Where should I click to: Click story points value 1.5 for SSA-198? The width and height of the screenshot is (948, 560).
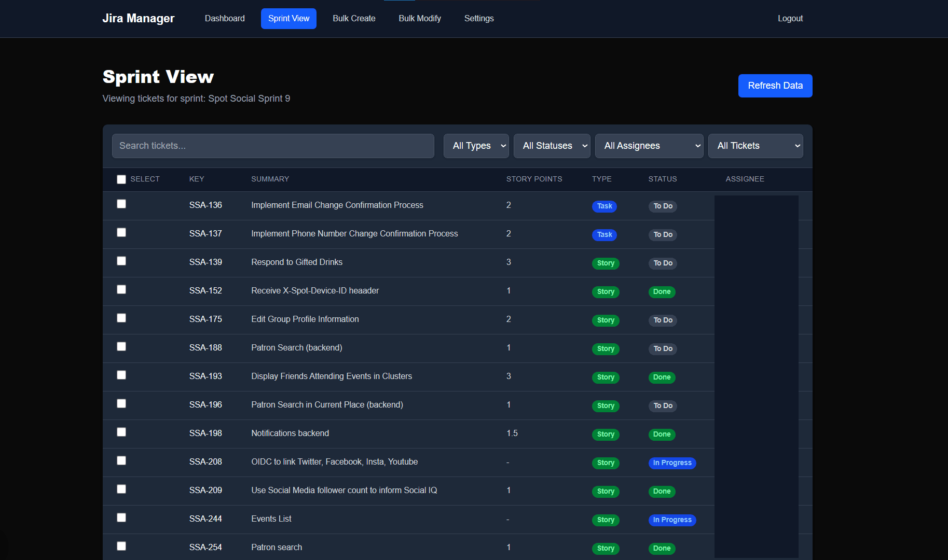[x=512, y=433]
